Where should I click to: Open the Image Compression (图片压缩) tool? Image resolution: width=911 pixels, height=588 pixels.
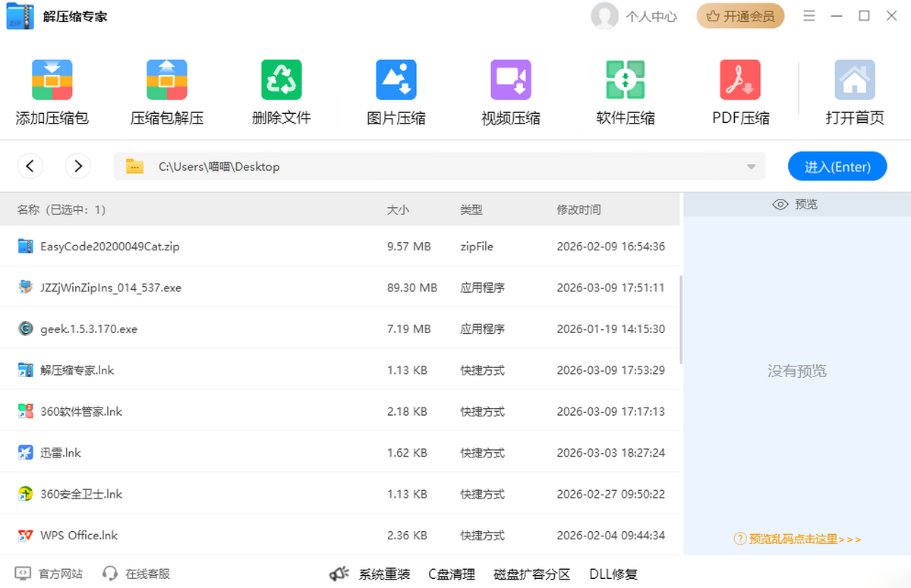[x=396, y=80]
